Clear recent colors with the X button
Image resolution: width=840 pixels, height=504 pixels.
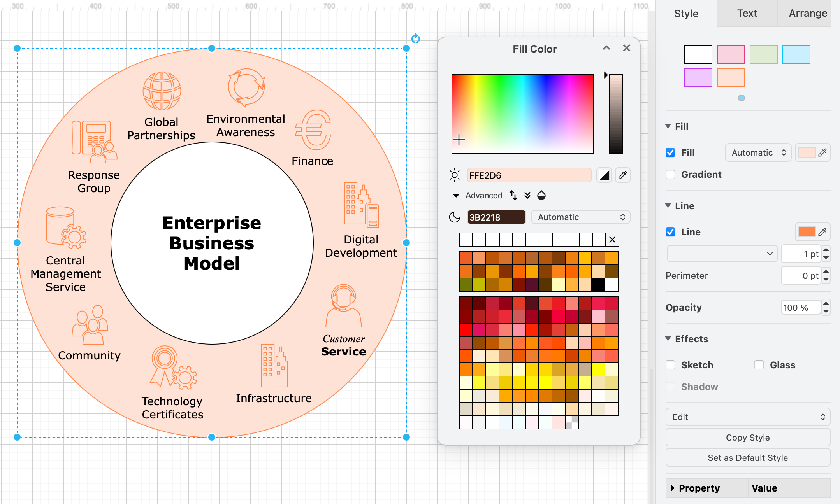(x=612, y=240)
